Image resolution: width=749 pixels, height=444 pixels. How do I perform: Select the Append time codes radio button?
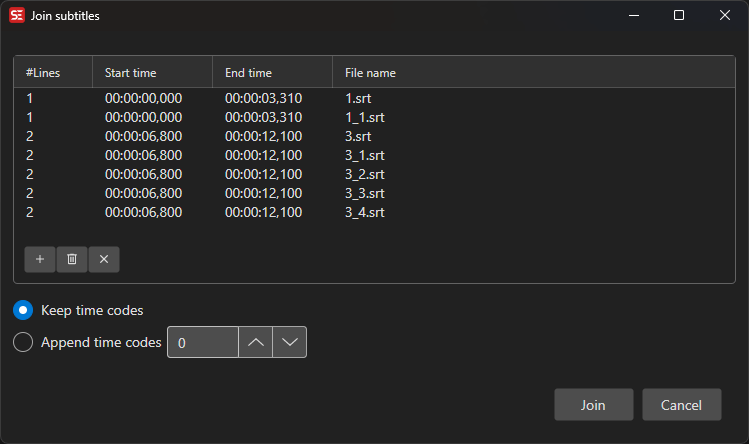coord(24,342)
